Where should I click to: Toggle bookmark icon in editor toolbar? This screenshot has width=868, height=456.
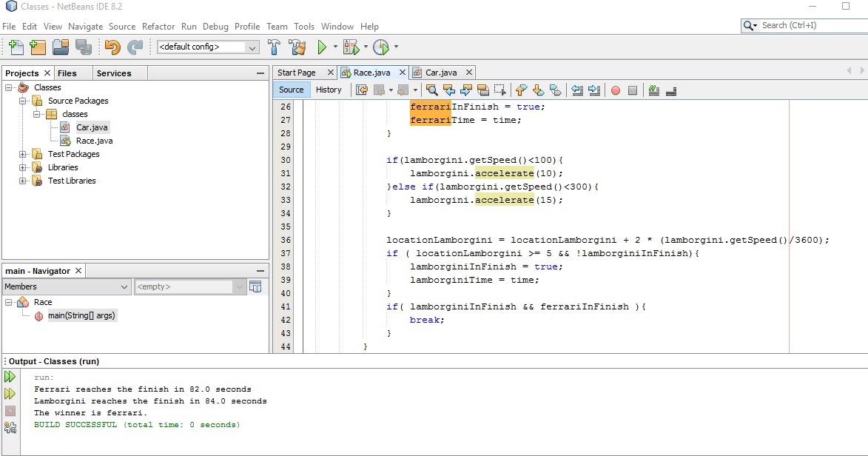[556, 90]
